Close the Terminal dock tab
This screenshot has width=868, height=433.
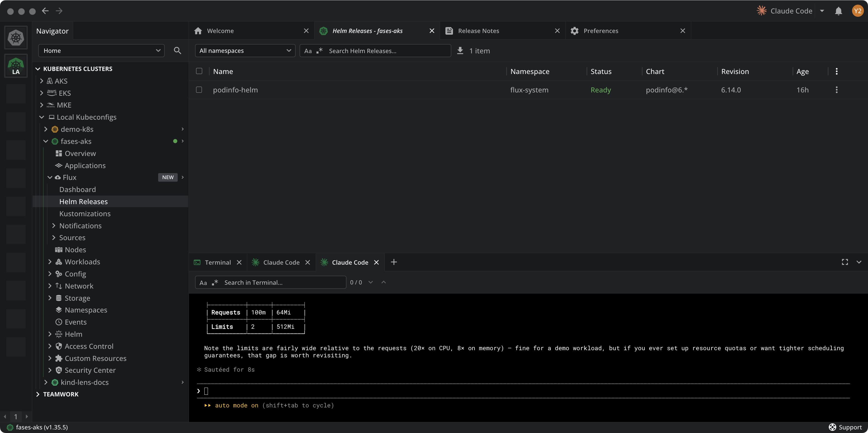239,262
